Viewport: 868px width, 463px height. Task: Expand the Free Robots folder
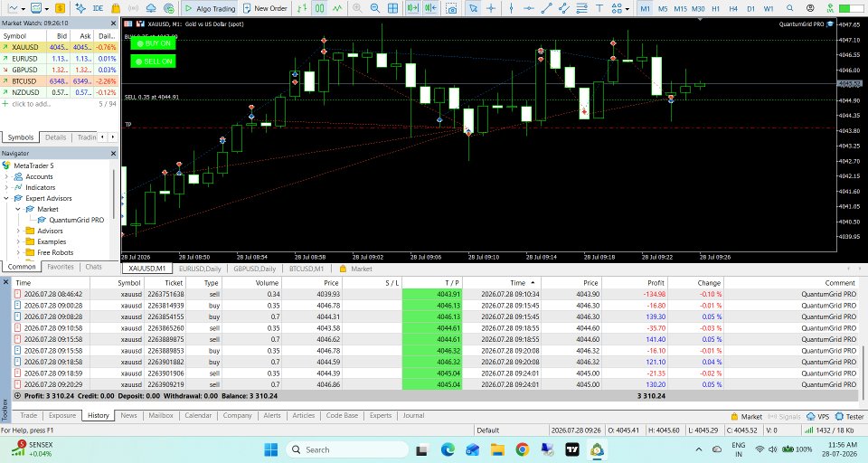click(18, 252)
